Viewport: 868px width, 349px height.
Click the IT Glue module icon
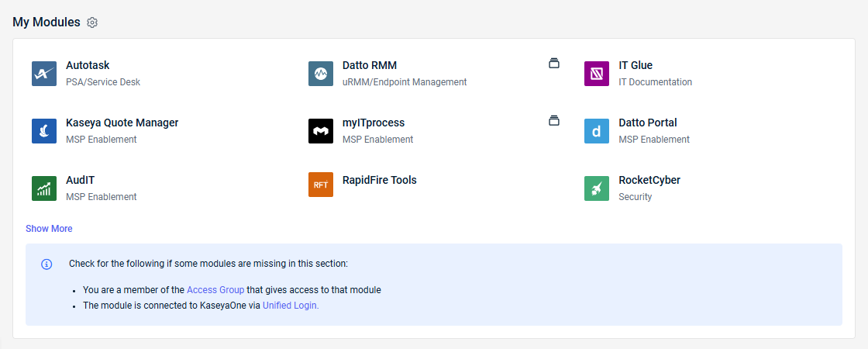point(597,74)
